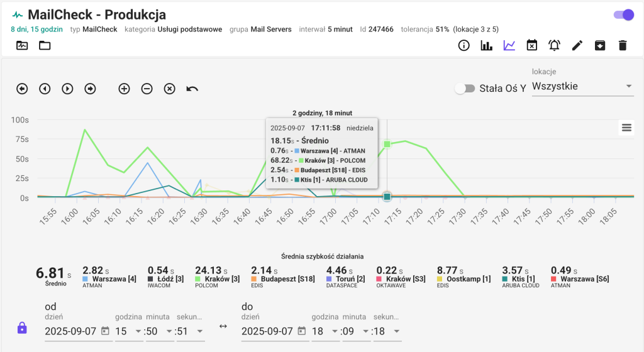Open the start godzina dropdown showing 15
The height and width of the screenshot is (352, 644).
(x=129, y=331)
